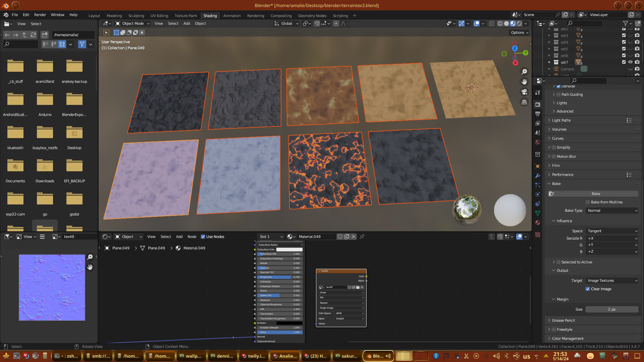
Task: Switch to orthographic grid view icon
Action: coord(524,102)
